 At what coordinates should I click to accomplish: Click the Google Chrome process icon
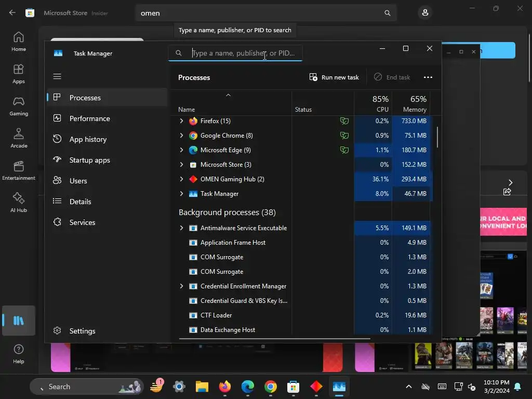(x=193, y=136)
